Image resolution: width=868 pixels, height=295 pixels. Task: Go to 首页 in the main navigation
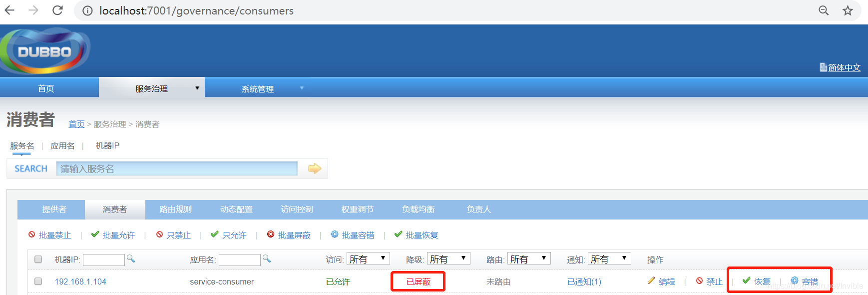[x=46, y=88]
